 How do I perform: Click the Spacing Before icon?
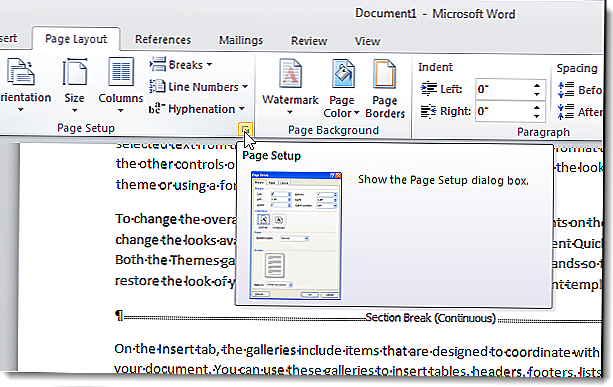point(566,90)
